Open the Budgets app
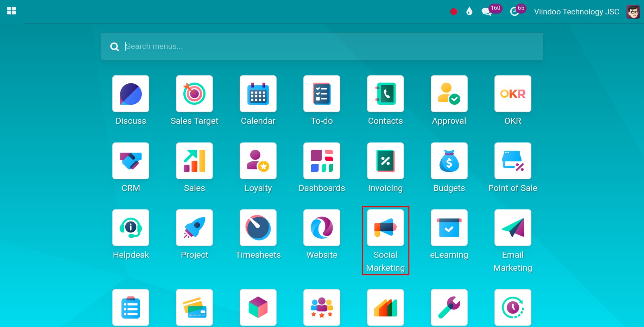Image resolution: width=644 pixels, height=327 pixels. click(x=449, y=161)
